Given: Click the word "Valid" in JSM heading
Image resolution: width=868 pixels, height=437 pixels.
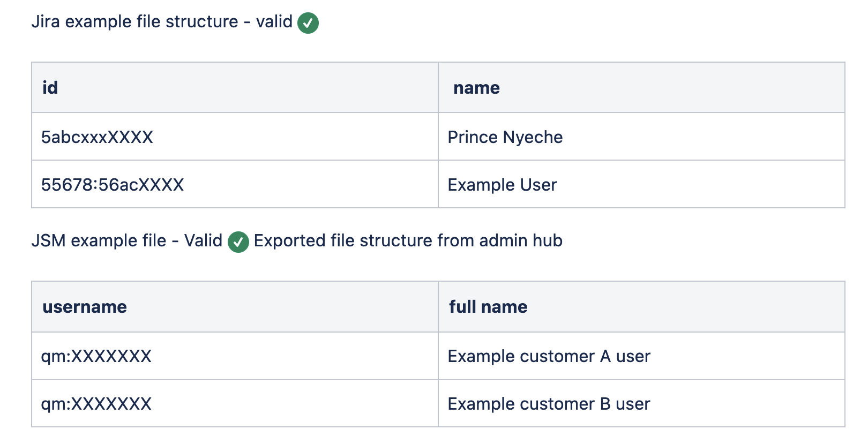Looking at the screenshot, I should click(x=203, y=241).
